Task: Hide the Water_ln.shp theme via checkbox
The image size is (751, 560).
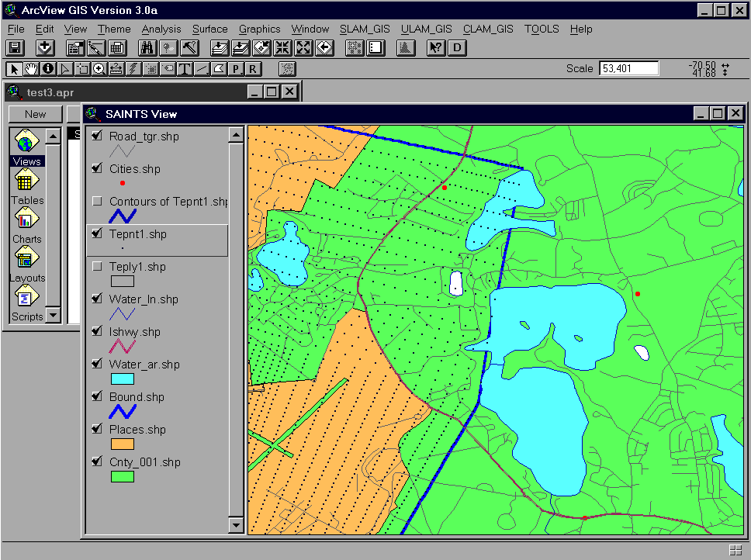Action: pos(97,299)
